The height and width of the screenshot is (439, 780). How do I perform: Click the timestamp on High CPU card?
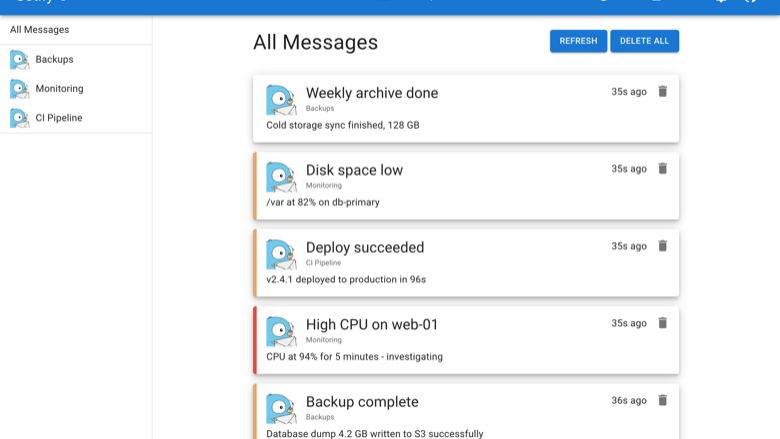coord(629,324)
